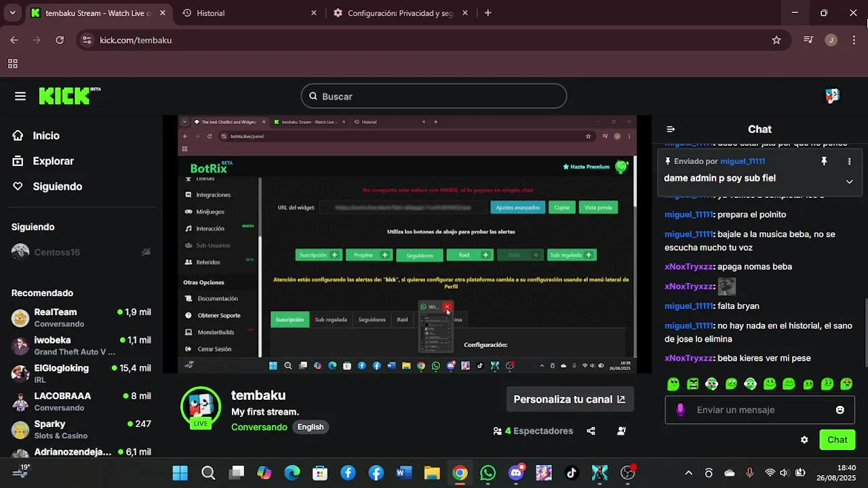Image resolution: width=868 pixels, height=488 pixels.
Task: Go back in the browser
Action: coord(14,40)
